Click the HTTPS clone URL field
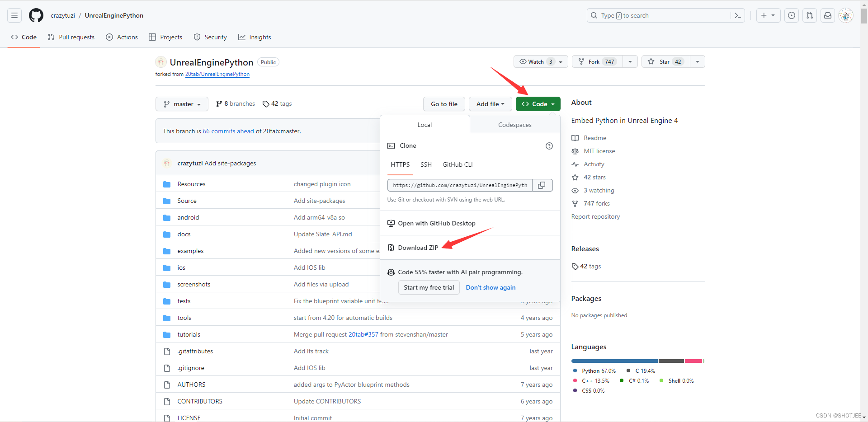Screen dimensions: 868x422 pyautogui.click(x=460, y=185)
